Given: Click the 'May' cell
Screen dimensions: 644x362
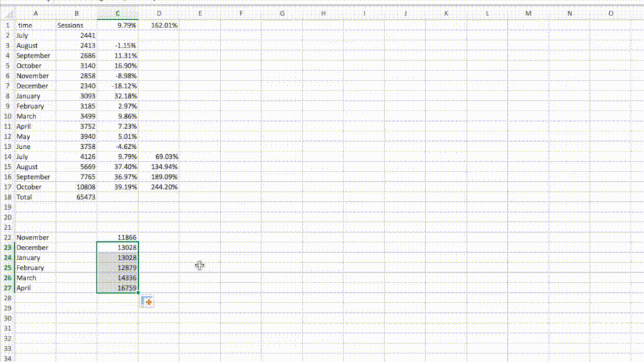Looking at the screenshot, I should point(36,136).
